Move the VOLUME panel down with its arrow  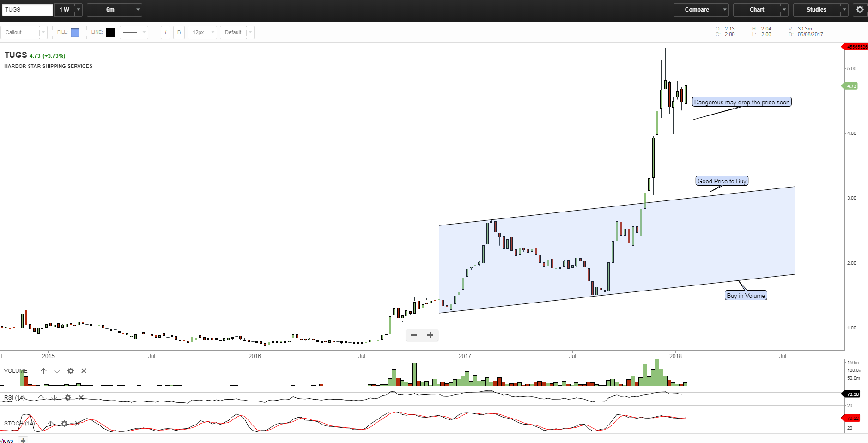[x=56, y=371]
